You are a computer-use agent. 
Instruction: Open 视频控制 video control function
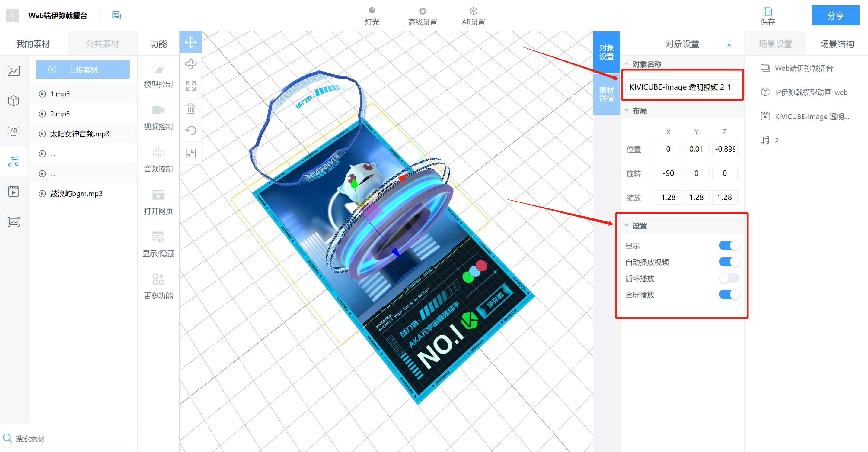coord(158,118)
